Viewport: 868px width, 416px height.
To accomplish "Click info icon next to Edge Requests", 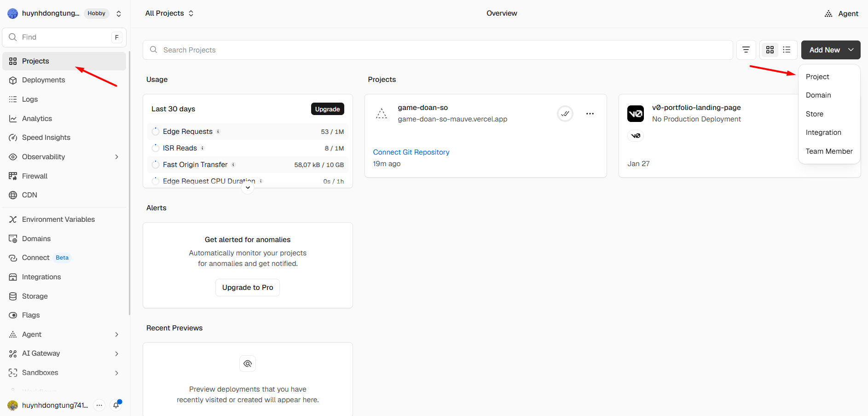I will point(218,132).
